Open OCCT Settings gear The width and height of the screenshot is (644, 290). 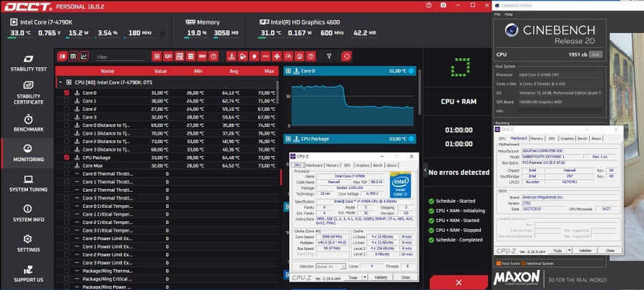click(x=27, y=243)
